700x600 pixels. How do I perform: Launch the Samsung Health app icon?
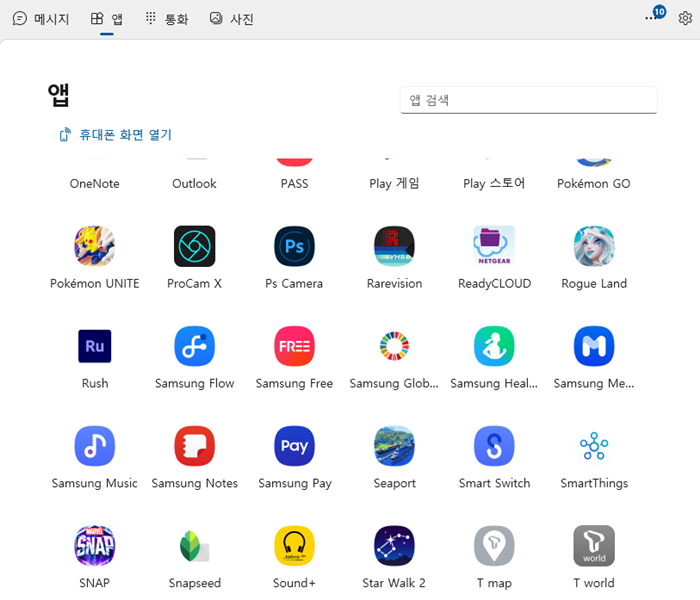pyautogui.click(x=494, y=346)
